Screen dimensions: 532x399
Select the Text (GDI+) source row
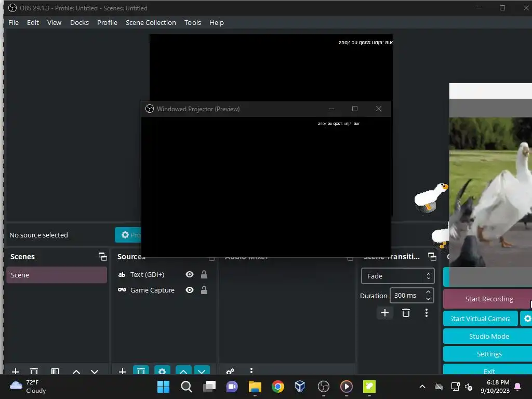[x=164, y=274]
